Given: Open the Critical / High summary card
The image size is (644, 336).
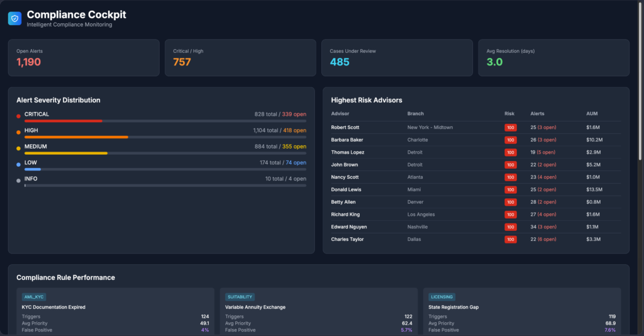Looking at the screenshot, I should (240, 58).
